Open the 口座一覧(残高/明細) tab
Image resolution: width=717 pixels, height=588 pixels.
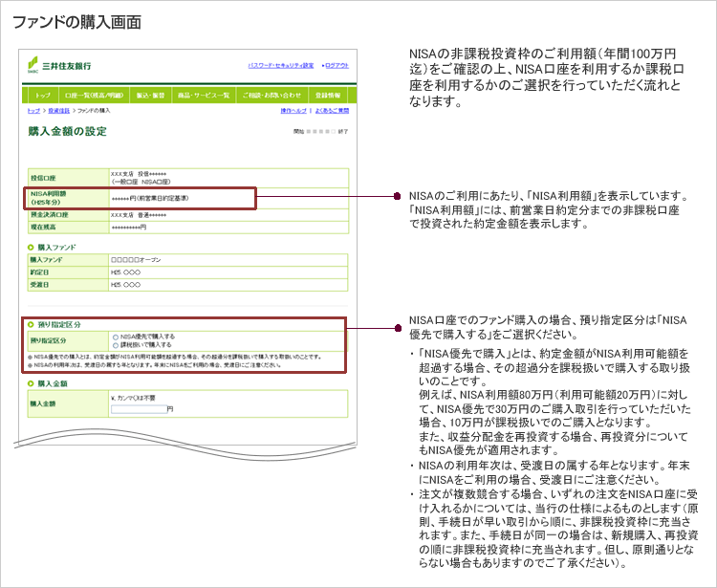[94, 97]
